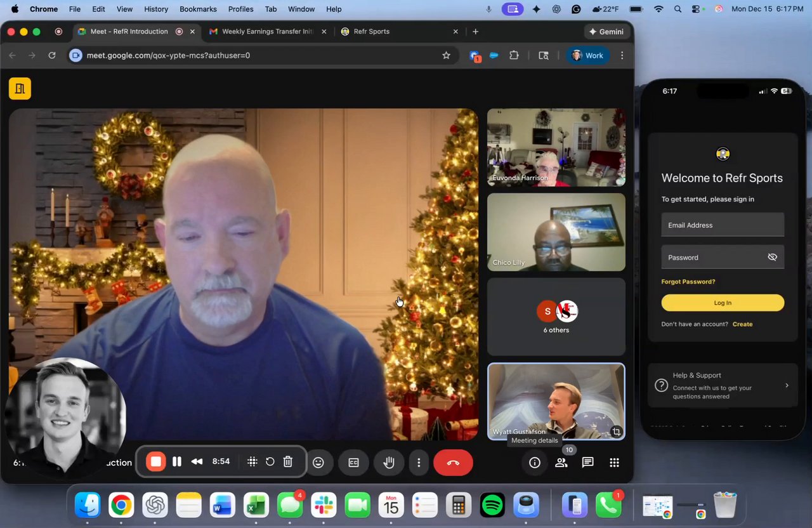The image size is (812, 528).
Task: Open Chrome three-dot menu
Action: [622, 55]
